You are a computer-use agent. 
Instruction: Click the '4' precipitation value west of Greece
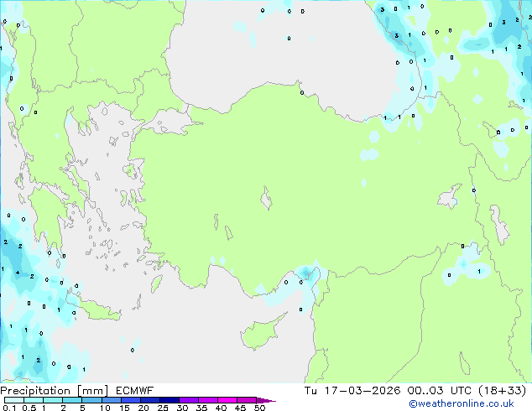click(18, 273)
